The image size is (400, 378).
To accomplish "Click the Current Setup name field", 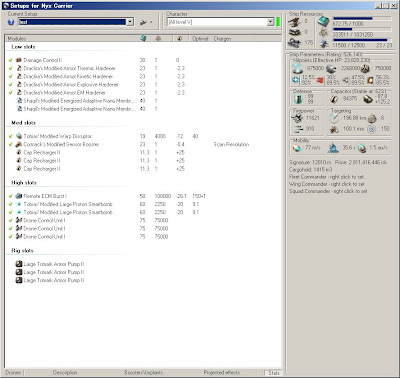I will pos(72,22).
